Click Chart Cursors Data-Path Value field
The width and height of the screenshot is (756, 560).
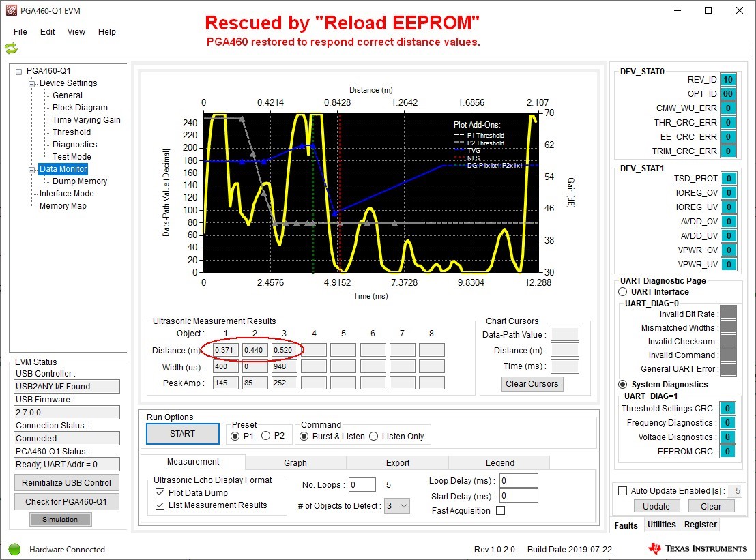click(564, 334)
